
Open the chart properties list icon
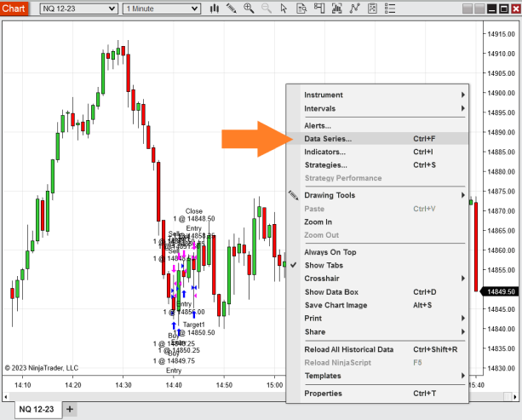click(390, 9)
